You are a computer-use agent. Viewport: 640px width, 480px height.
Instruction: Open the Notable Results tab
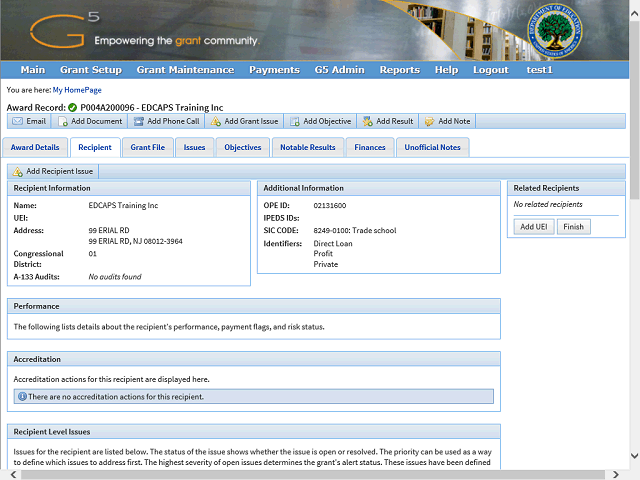[308, 147]
